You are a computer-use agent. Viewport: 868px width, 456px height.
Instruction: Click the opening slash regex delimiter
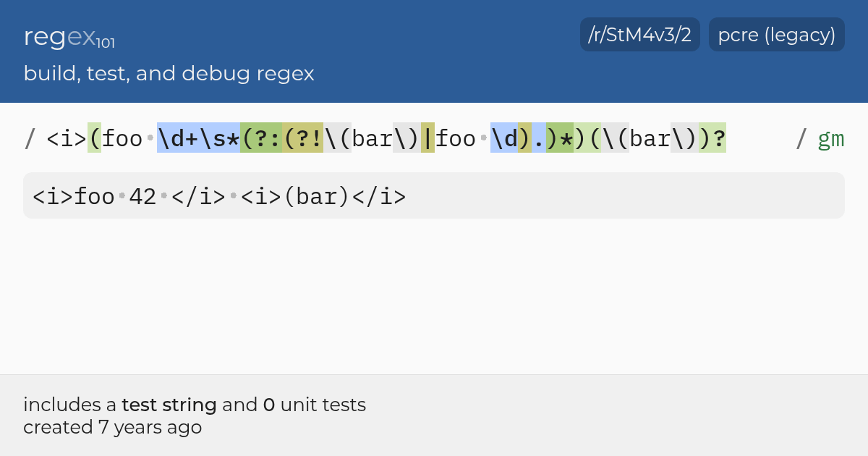point(30,138)
